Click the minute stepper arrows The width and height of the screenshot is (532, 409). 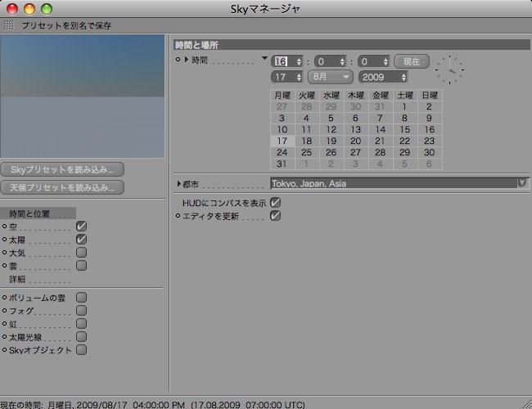click(x=342, y=61)
